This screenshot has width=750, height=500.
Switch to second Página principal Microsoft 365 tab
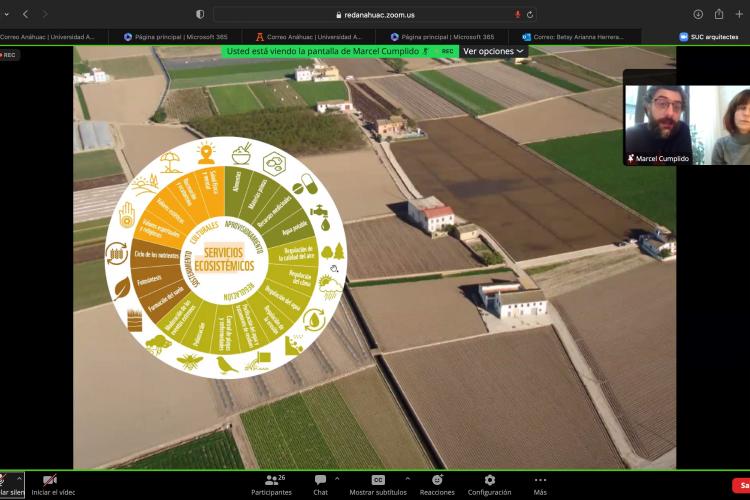coord(442,37)
